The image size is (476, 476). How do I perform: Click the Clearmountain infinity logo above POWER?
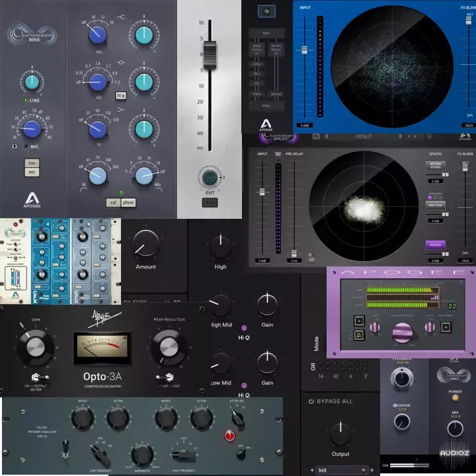pyautogui.click(x=454, y=376)
